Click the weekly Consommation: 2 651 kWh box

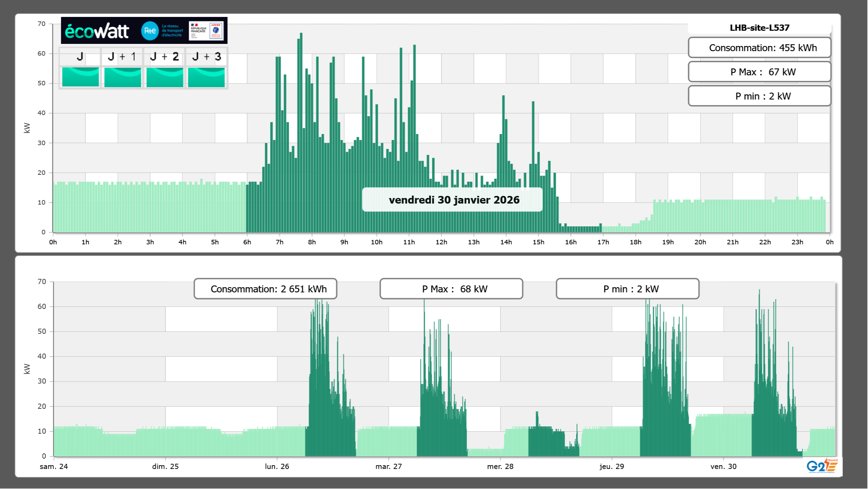(265, 289)
